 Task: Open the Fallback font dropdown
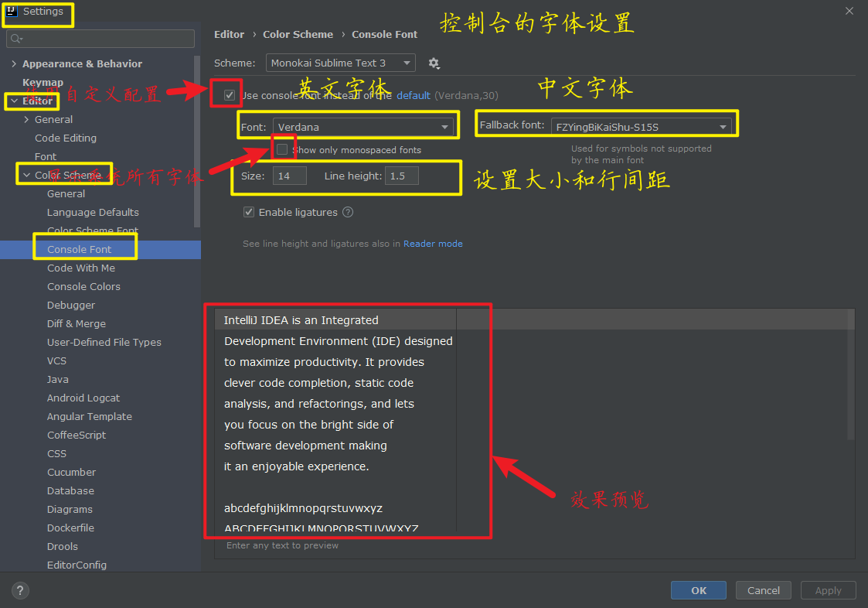[x=641, y=127]
